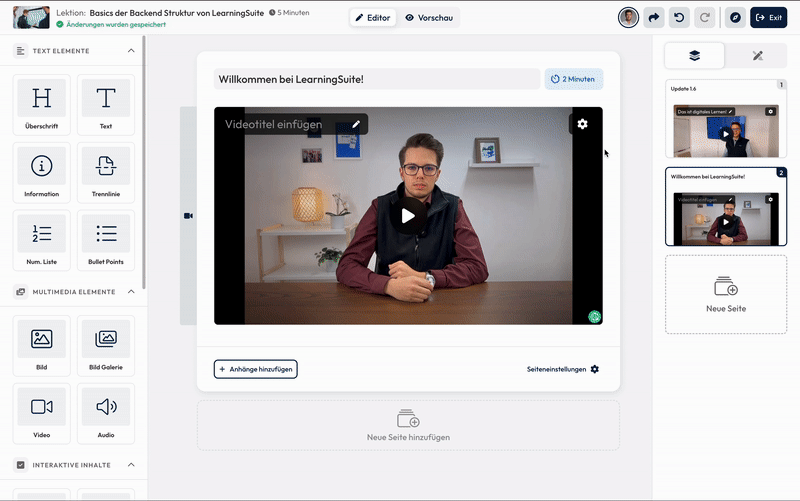
Task: Insert a Bild image element
Action: point(41,346)
